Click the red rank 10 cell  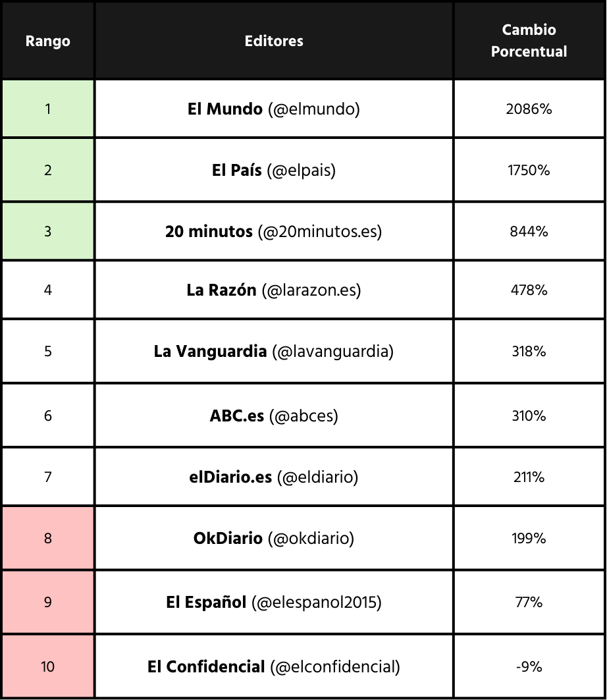point(47,667)
